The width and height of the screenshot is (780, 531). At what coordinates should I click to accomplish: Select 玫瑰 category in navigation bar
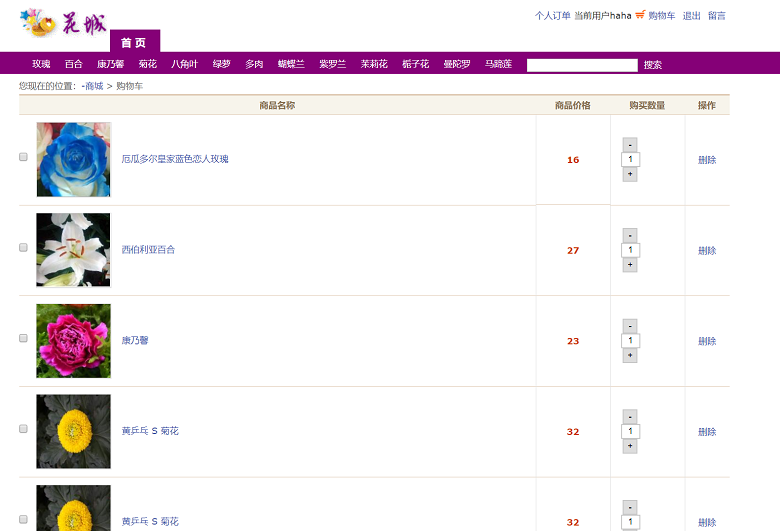click(x=41, y=64)
